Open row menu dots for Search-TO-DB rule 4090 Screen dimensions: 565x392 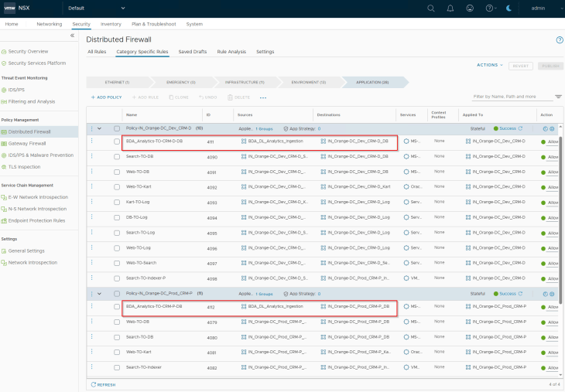[91, 156]
